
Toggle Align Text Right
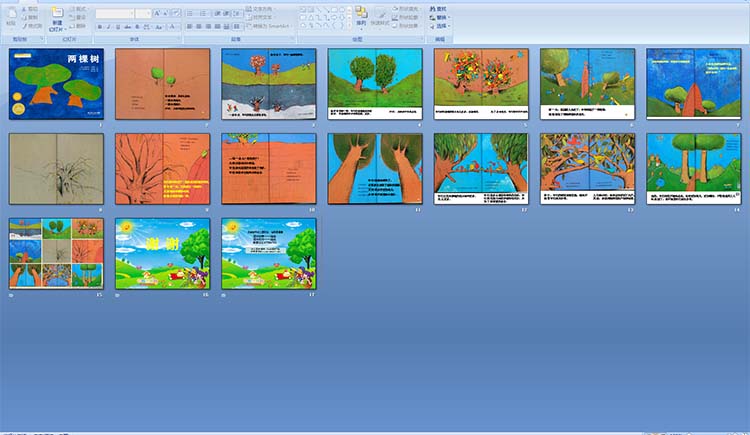(208, 26)
